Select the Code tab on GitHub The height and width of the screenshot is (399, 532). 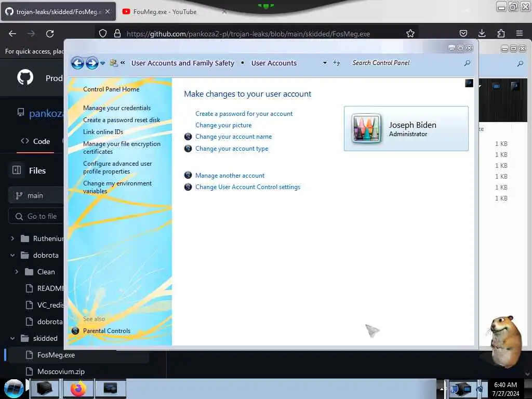[35, 141]
